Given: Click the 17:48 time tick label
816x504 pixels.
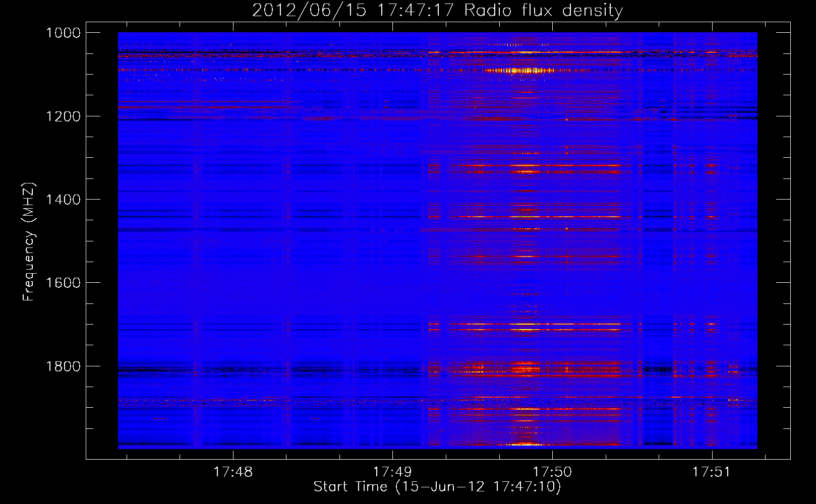Looking at the screenshot, I should pos(233,472).
